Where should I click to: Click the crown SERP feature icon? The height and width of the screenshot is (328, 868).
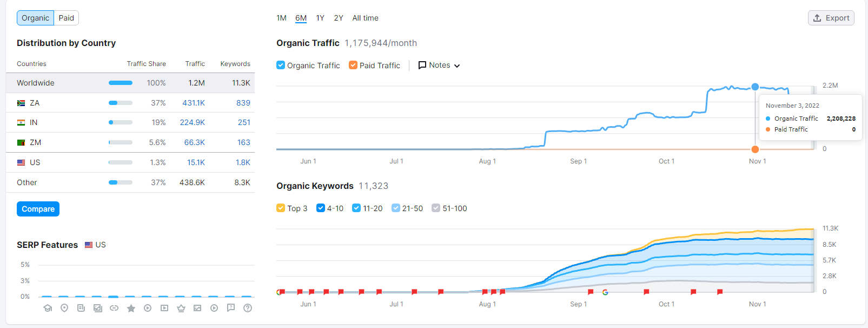[181, 308]
